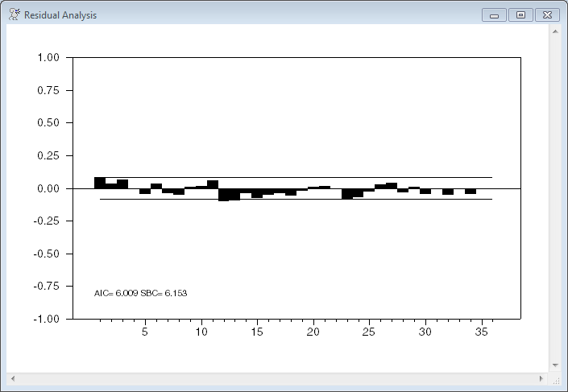Select the first lag bar in chart
Screen dimensions: 568x392
(x=100, y=183)
